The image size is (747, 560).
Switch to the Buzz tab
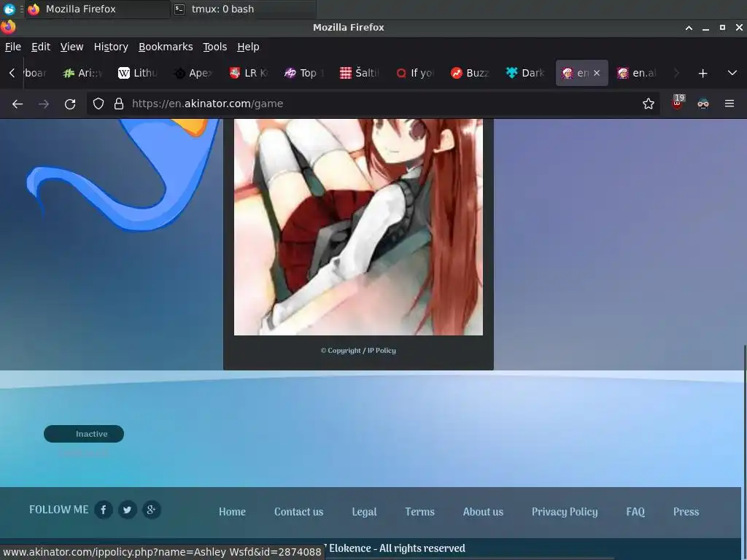coord(471,73)
